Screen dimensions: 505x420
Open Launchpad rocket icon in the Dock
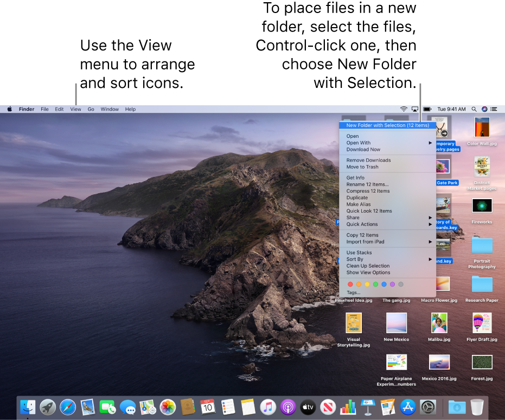click(48, 406)
